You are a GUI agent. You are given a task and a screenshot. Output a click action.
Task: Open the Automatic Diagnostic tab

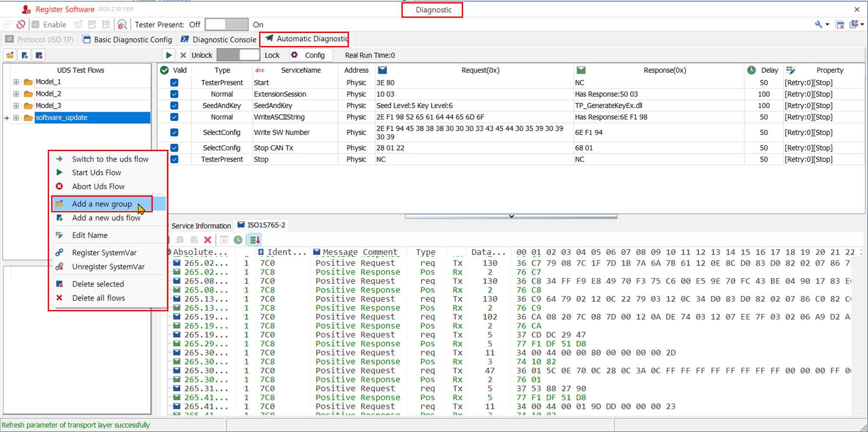coord(306,39)
